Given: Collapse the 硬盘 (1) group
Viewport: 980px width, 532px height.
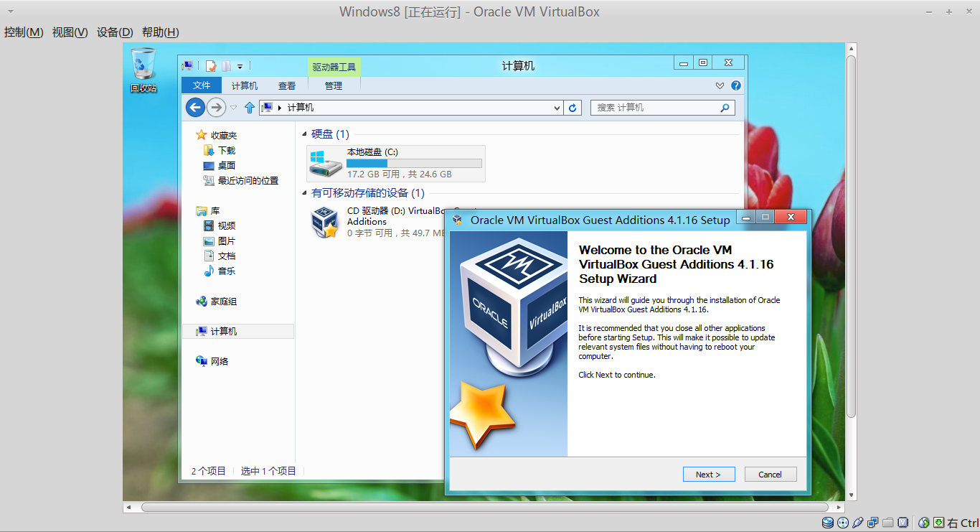Looking at the screenshot, I should tap(305, 134).
